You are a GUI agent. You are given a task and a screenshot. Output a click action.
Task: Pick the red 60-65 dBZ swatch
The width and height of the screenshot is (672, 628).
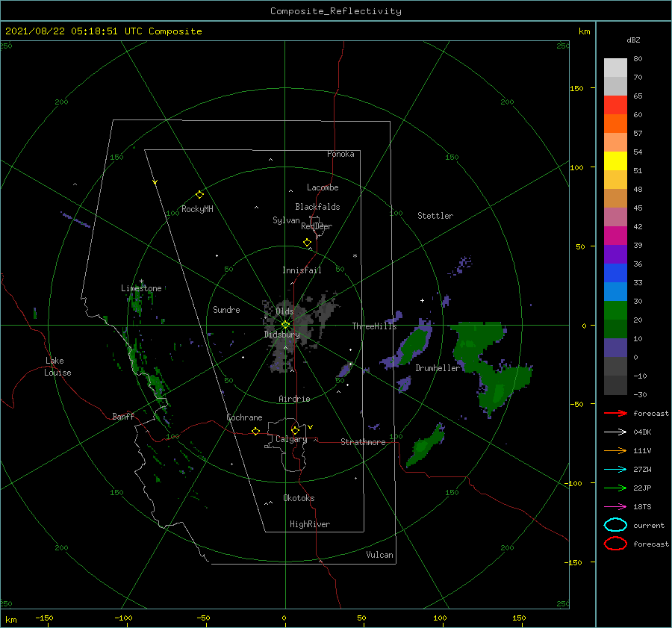(x=615, y=105)
